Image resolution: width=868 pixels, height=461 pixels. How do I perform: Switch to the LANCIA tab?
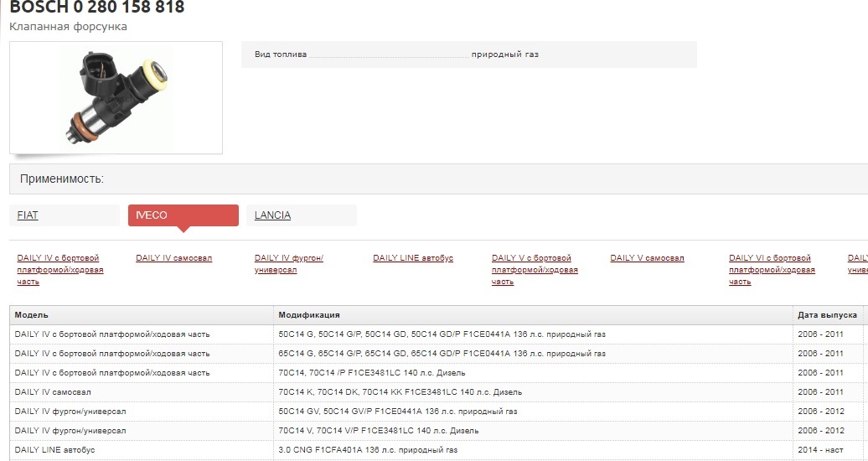pyautogui.click(x=302, y=215)
